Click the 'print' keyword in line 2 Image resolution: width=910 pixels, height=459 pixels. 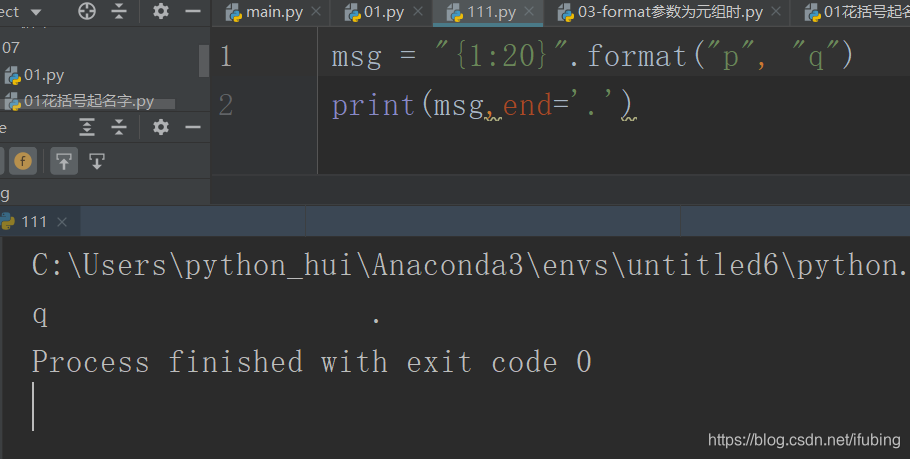point(373,106)
